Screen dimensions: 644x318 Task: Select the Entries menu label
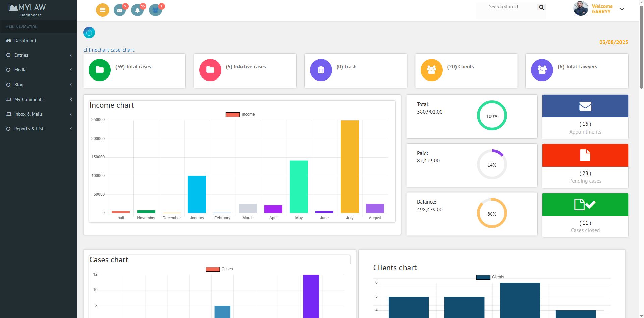[21, 55]
